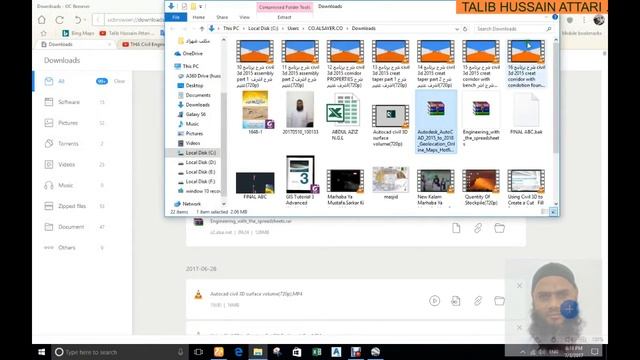Select the video '12 civil 3d 2015 corridor PROPERTIES'

coord(345,64)
